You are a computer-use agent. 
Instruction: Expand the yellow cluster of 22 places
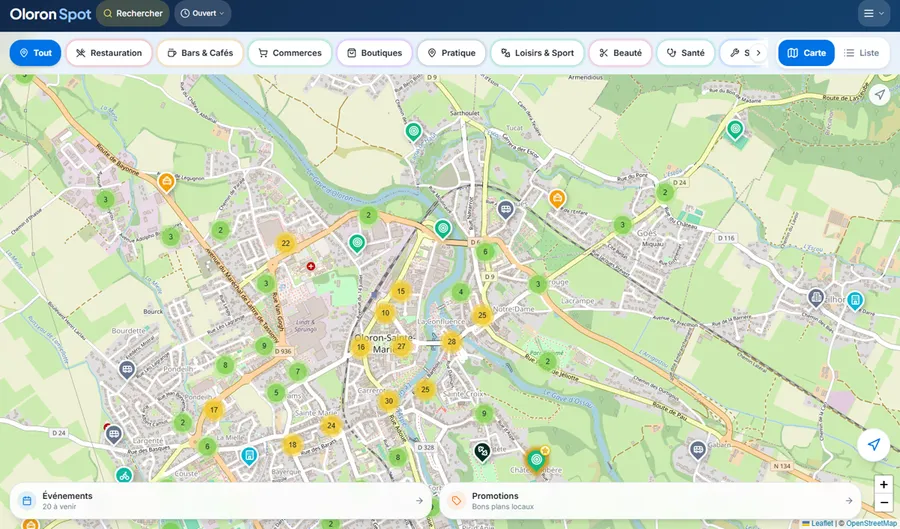285,243
